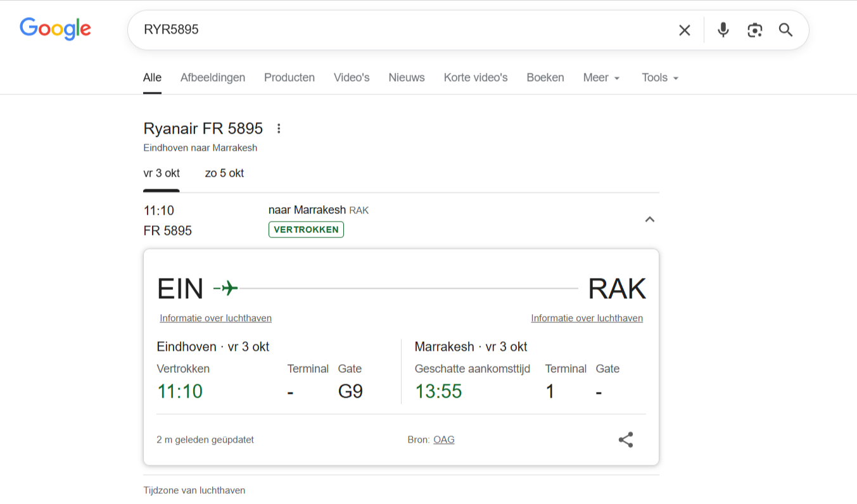The height and width of the screenshot is (504, 857).
Task: Select the vr 3 okt date tab
Action: (x=162, y=173)
